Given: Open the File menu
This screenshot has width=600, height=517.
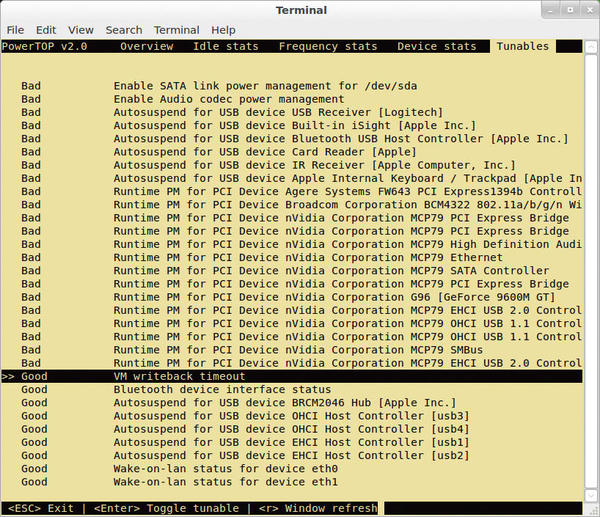Looking at the screenshot, I should 15,30.
